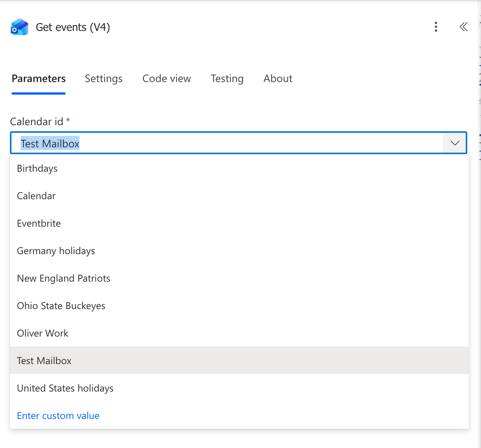
Task: Collapse the panel with double chevron
Action: [x=463, y=27]
